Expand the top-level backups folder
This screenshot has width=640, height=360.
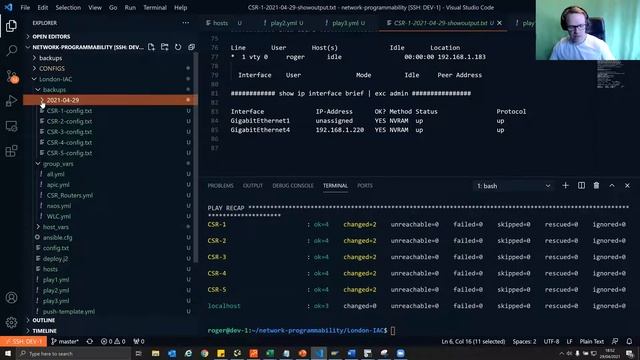[51, 58]
